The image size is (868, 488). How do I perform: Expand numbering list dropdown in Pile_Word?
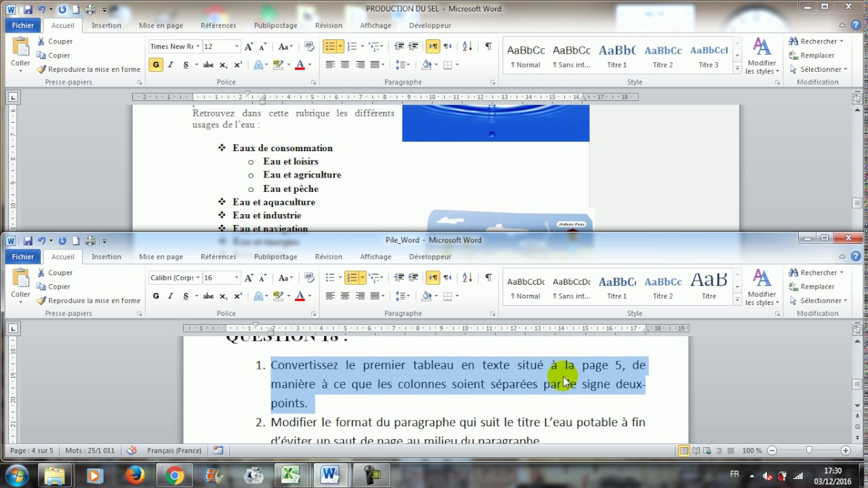363,277
